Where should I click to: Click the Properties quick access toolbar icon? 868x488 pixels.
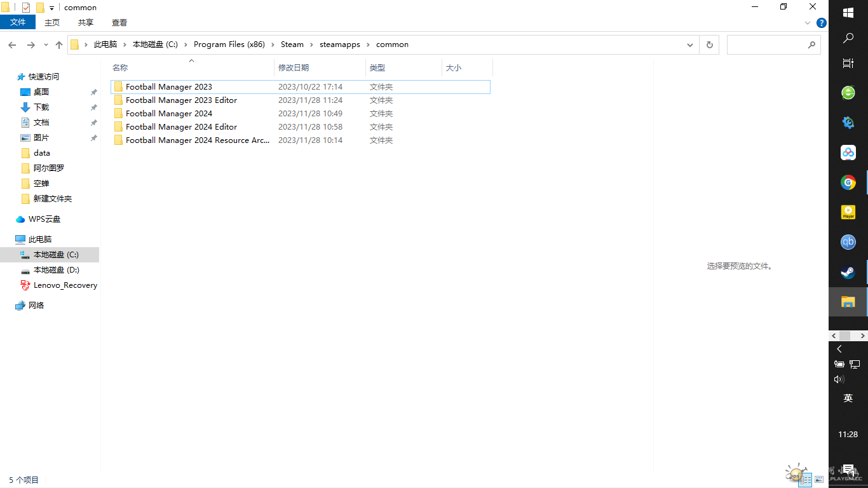[26, 8]
